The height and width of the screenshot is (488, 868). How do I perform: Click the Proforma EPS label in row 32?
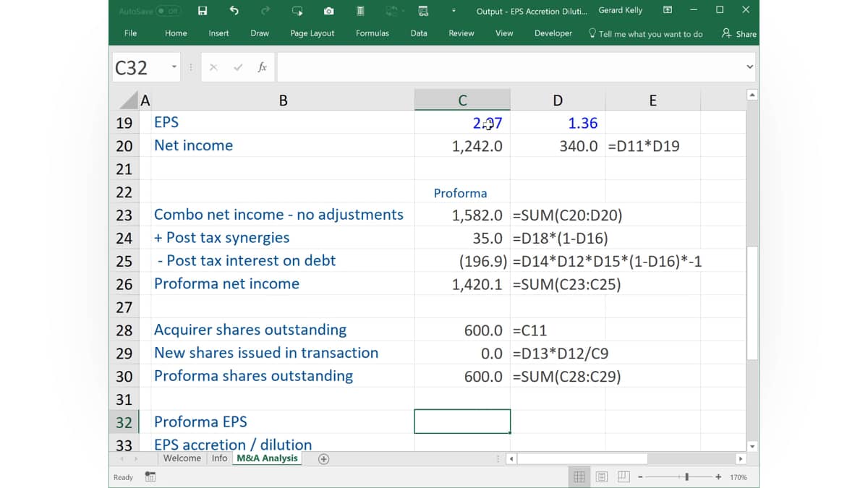[x=200, y=422]
